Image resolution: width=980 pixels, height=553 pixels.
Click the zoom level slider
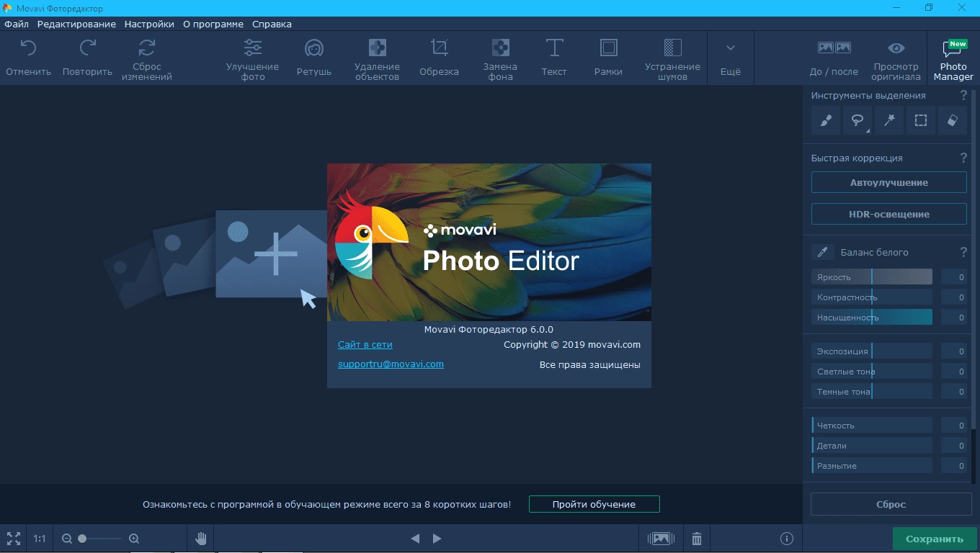click(100, 539)
